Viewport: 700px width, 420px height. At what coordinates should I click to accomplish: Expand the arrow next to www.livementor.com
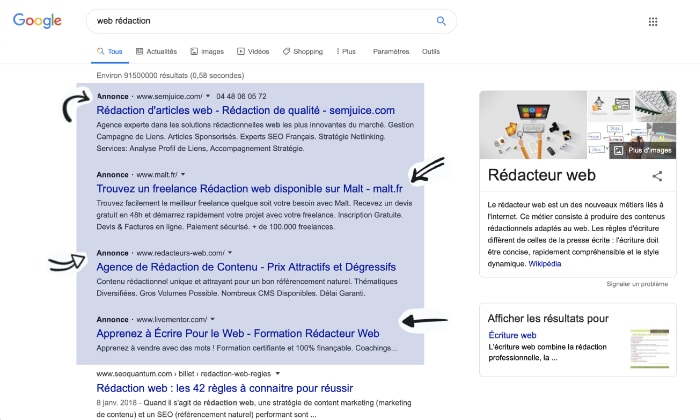point(213,319)
